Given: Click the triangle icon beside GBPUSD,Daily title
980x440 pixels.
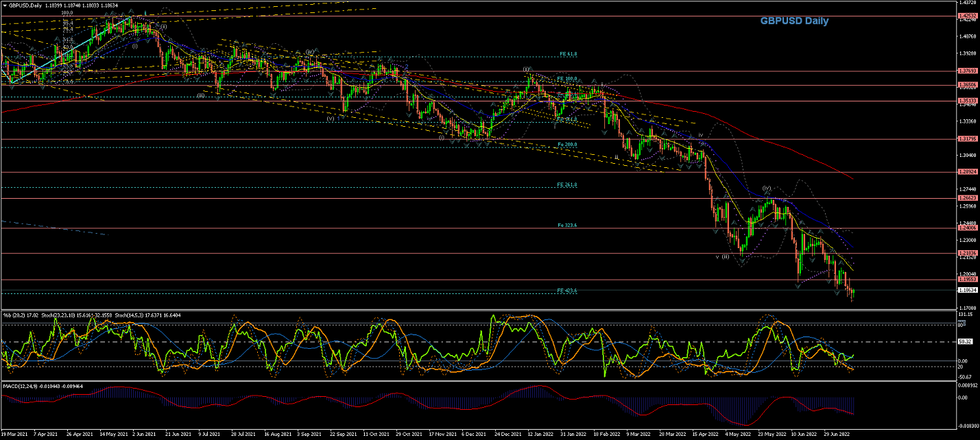Looking at the screenshot, I should (4, 5).
